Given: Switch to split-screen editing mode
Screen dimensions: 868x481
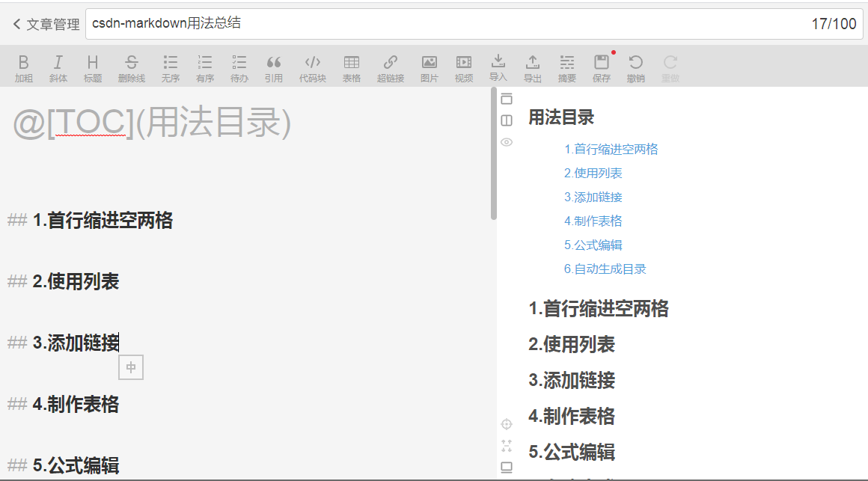Looking at the screenshot, I should click(507, 120).
